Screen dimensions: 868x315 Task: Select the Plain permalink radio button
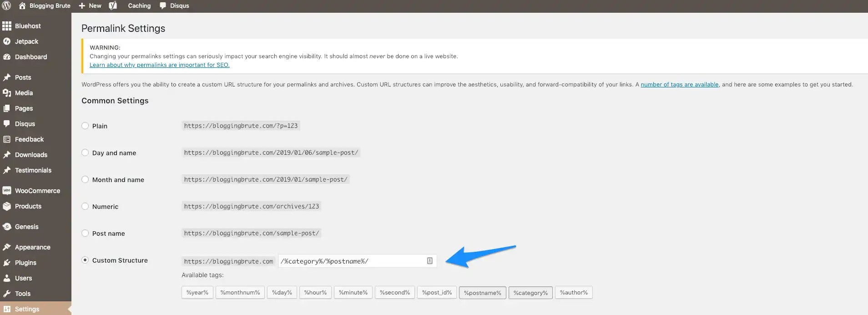click(85, 126)
